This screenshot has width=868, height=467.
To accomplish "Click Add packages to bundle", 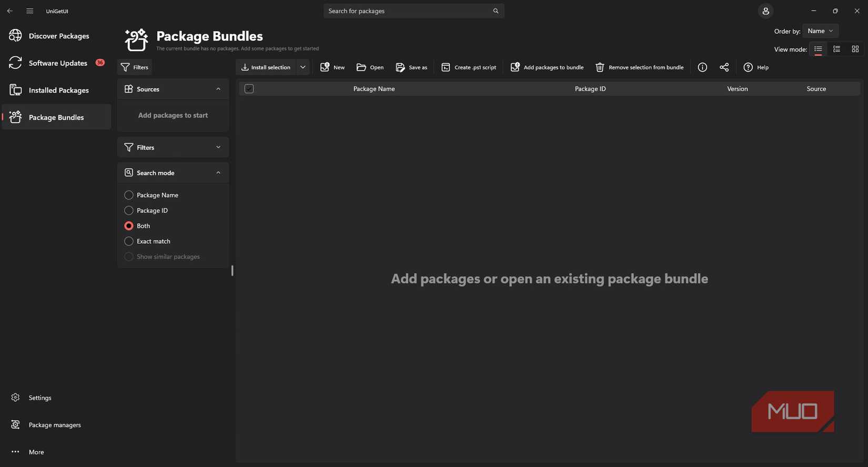I will tap(547, 67).
